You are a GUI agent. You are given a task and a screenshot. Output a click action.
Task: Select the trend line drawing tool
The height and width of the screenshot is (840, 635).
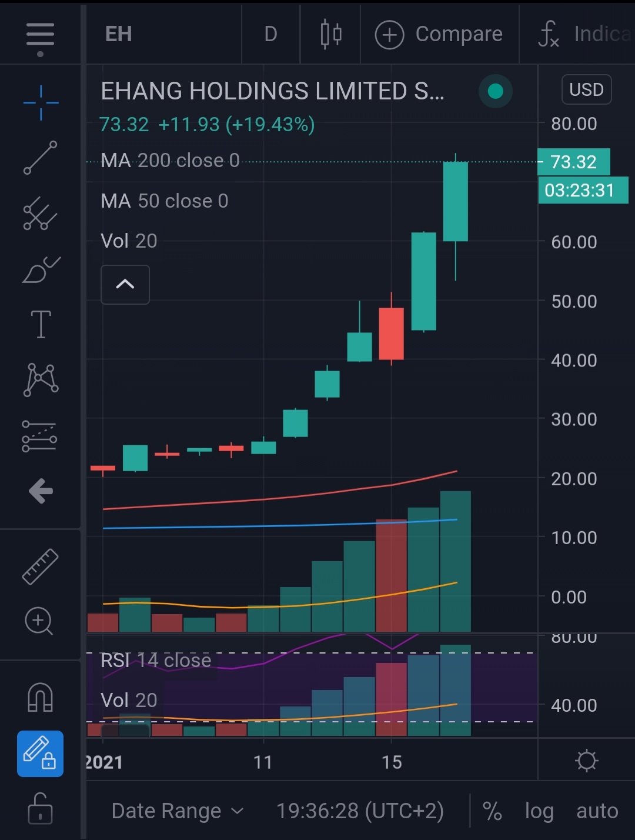coord(40,158)
